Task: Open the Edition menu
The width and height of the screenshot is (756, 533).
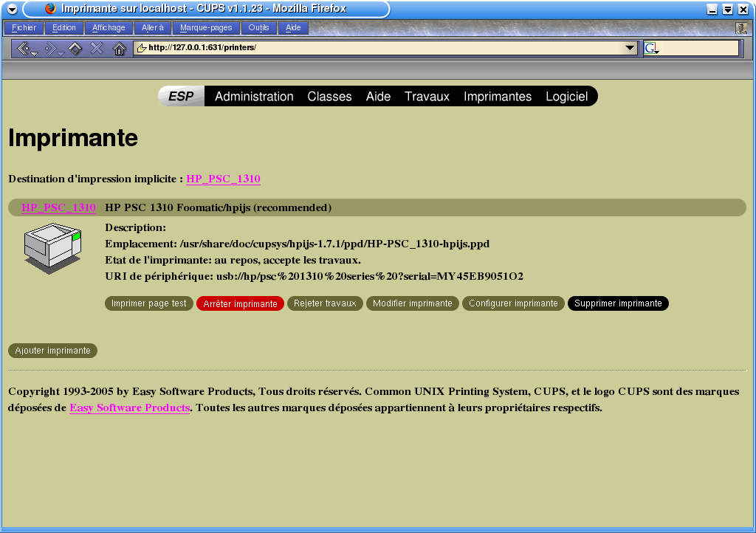Action: 63,28
